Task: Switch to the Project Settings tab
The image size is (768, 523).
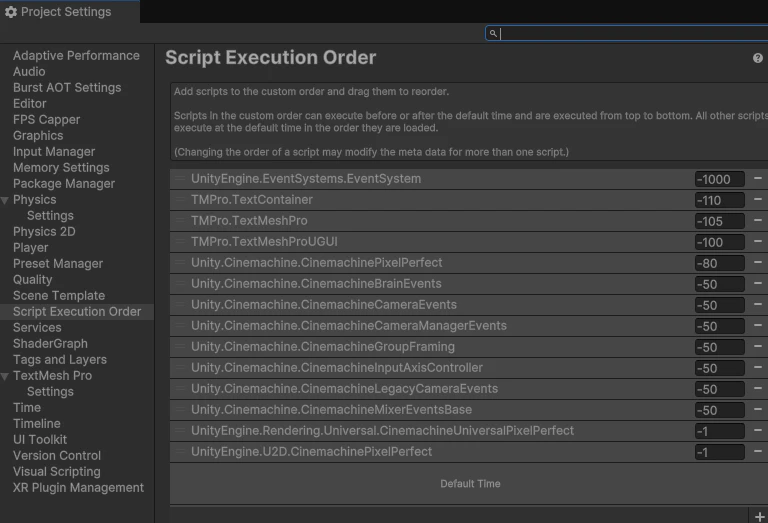Action: click(66, 12)
